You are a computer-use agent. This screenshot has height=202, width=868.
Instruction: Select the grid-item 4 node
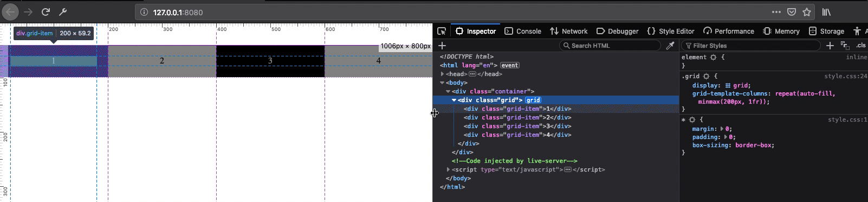pos(517,135)
